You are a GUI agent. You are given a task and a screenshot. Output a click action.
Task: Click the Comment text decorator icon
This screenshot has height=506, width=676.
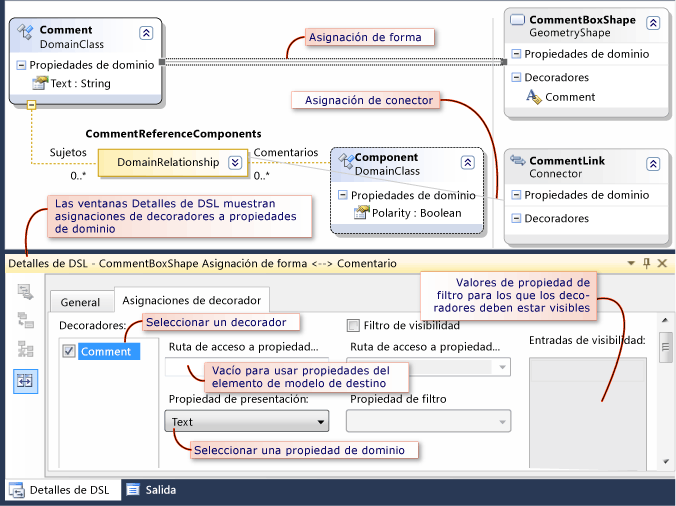534,97
